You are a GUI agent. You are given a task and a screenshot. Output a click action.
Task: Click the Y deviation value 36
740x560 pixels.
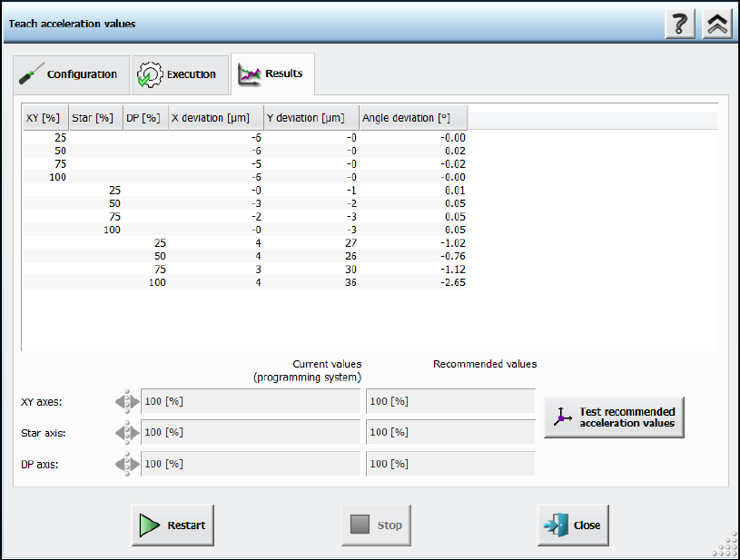tap(350, 282)
